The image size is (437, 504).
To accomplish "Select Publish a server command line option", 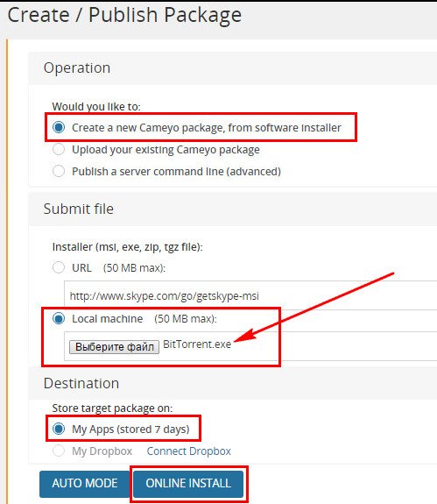I will tap(59, 171).
